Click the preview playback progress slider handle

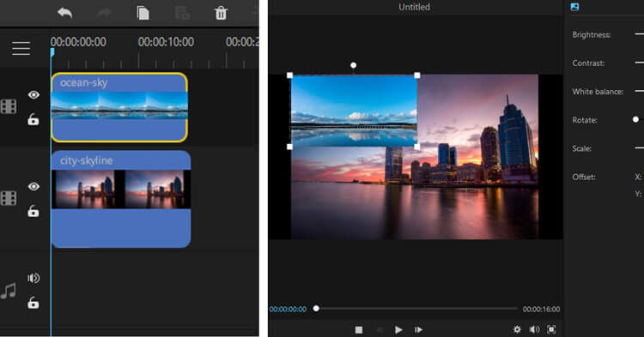tap(316, 309)
